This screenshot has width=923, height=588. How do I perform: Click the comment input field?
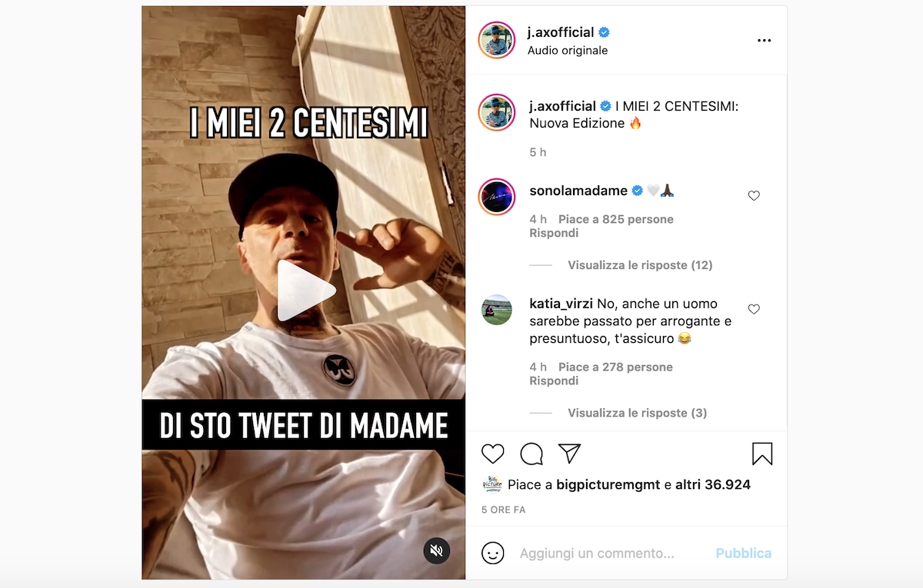(x=608, y=553)
